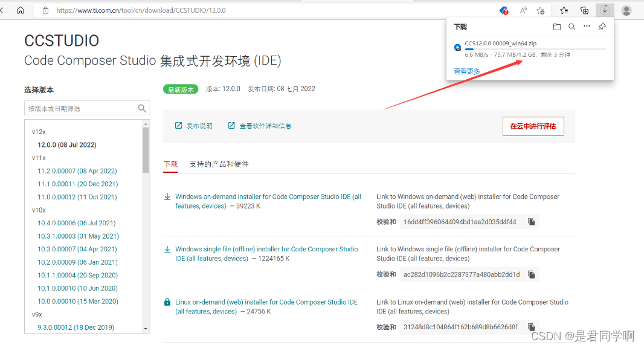Open the Collections icon

tap(584, 10)
